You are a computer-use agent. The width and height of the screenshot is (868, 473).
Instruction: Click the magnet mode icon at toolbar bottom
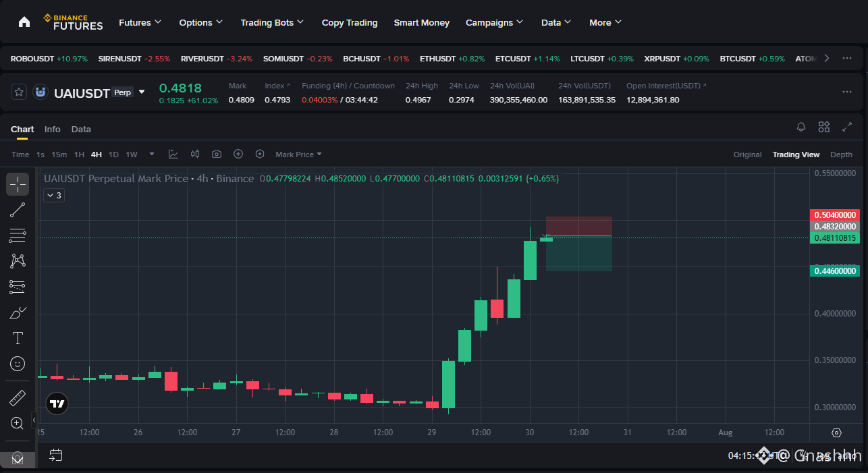pos(18,458)
